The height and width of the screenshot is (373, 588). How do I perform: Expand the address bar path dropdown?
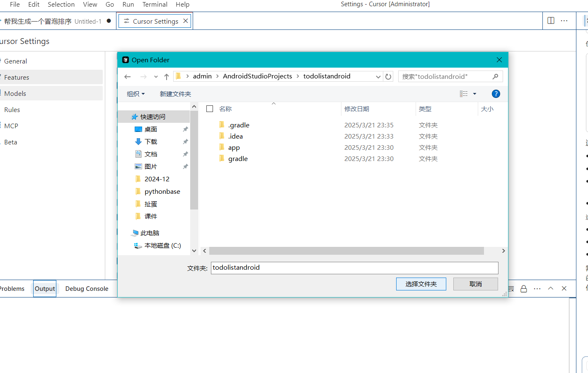[x=378, y=76]
